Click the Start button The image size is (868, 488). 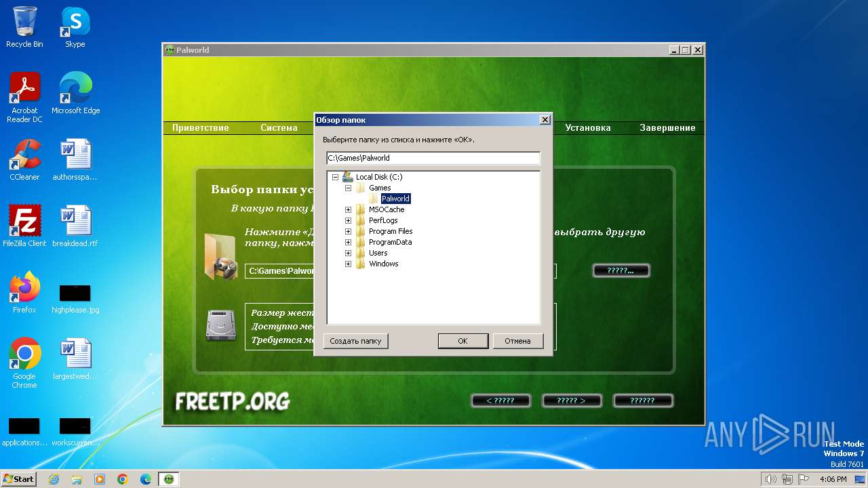click(x=18, y=479)
